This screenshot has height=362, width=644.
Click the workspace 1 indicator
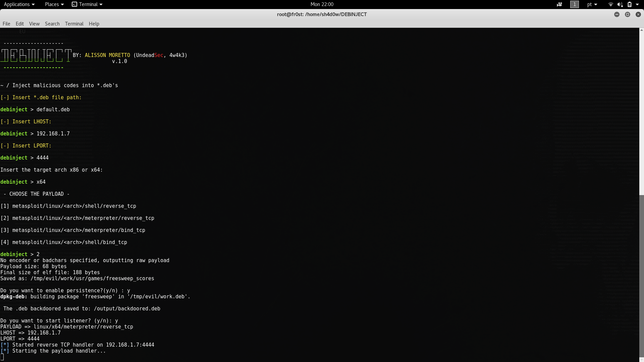pyautogui.click(x=575, y=4)
